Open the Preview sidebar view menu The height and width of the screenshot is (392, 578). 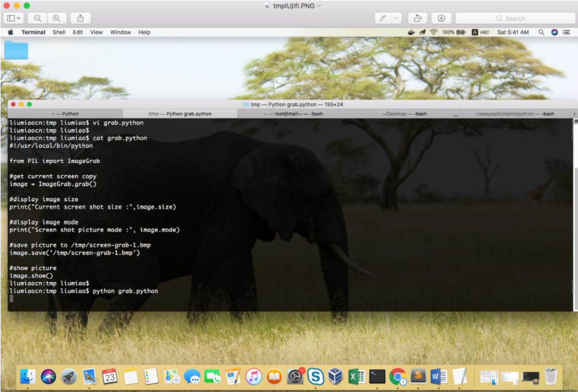tap(14, 18)
